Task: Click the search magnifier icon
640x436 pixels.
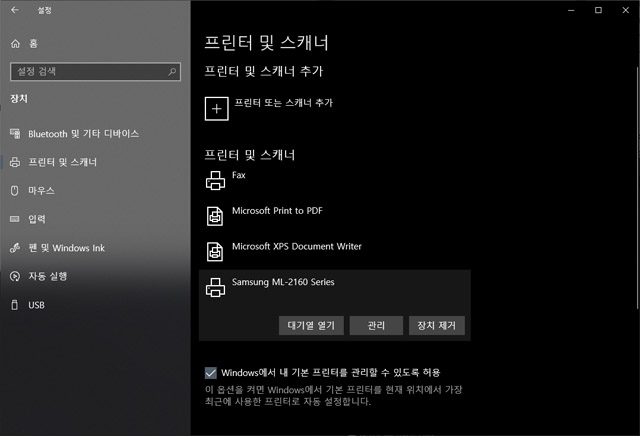Action: click(x=172, y=71)
